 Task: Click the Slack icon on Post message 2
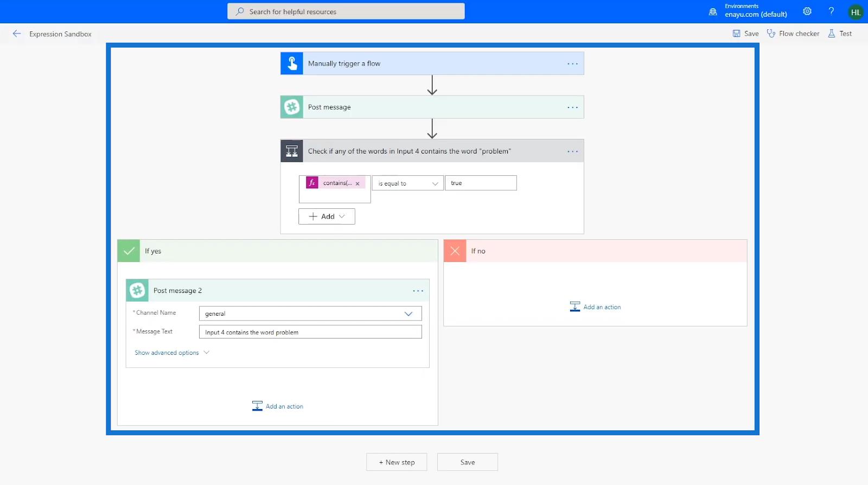pyautogui.click(x=137, y=291)
